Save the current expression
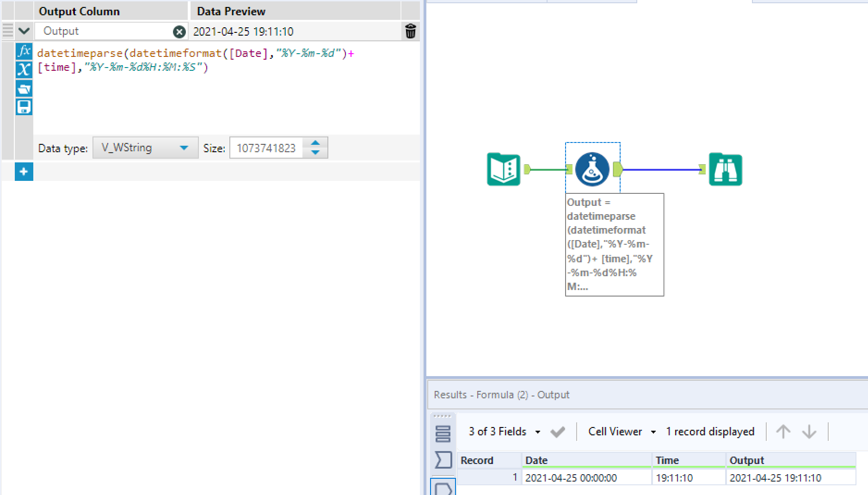Viewport: 868px width, 495px height. coord(24,107)
